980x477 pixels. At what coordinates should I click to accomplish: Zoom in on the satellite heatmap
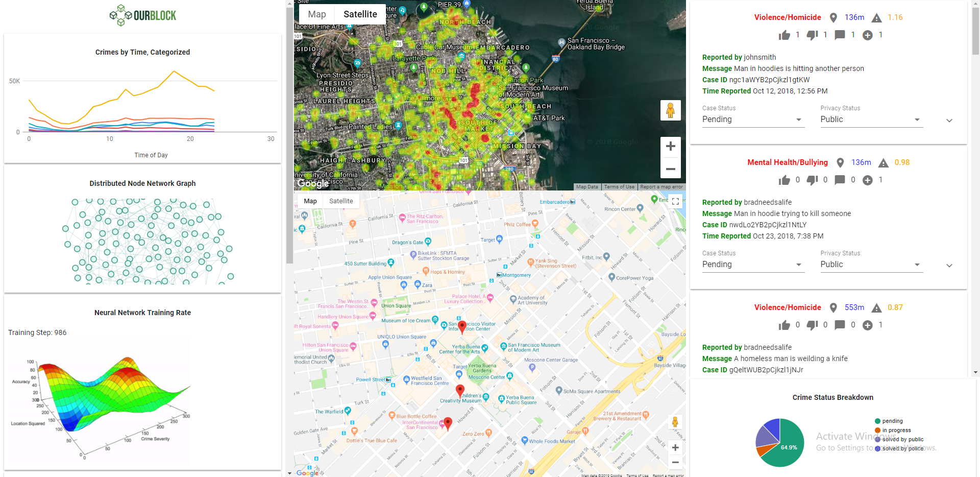click(x=671, y=147)
